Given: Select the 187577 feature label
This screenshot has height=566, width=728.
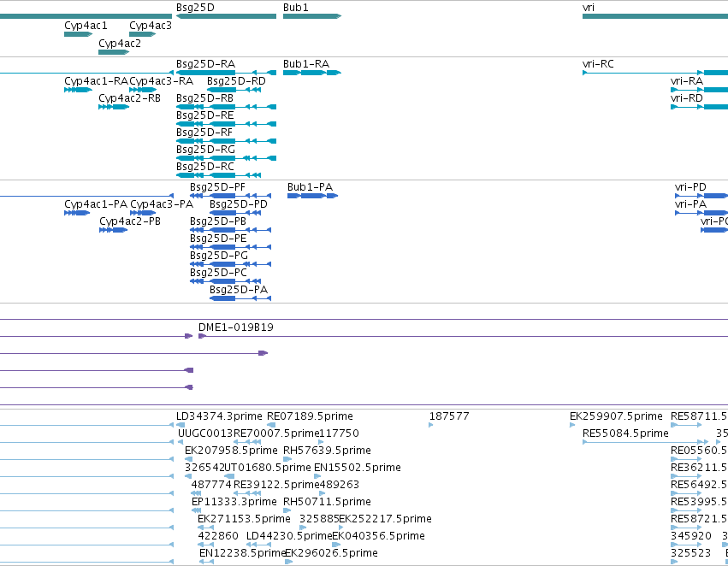Looking at the screenshot, I should pyautogui.click(x=449, y=416).
